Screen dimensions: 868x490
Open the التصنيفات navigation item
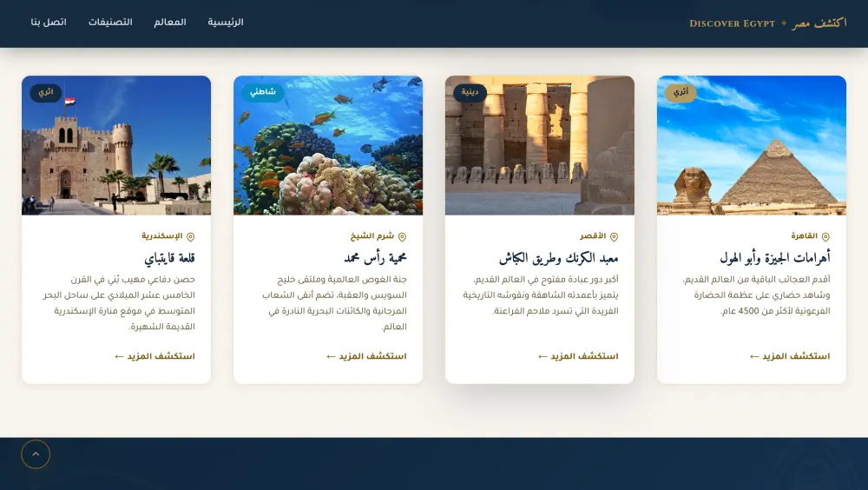(110, 23)
